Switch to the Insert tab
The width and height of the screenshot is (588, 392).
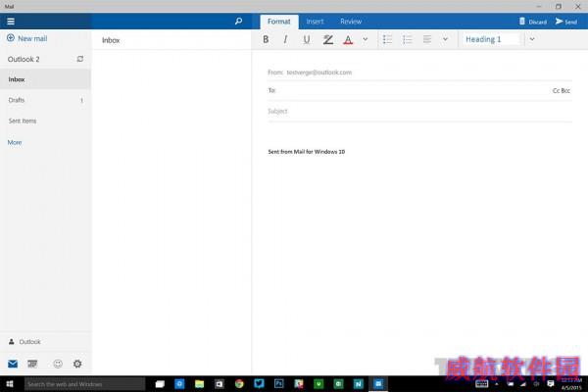click(315, 22)
